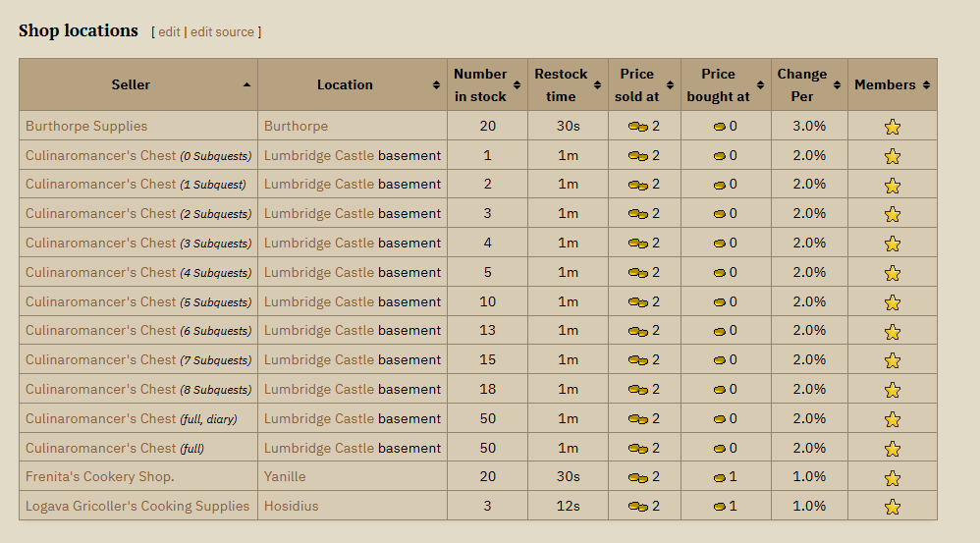Image resolution: width=980 pixels, height=543 pixels.
Task: Sort by Members column
Action: (x=893, y=85)
